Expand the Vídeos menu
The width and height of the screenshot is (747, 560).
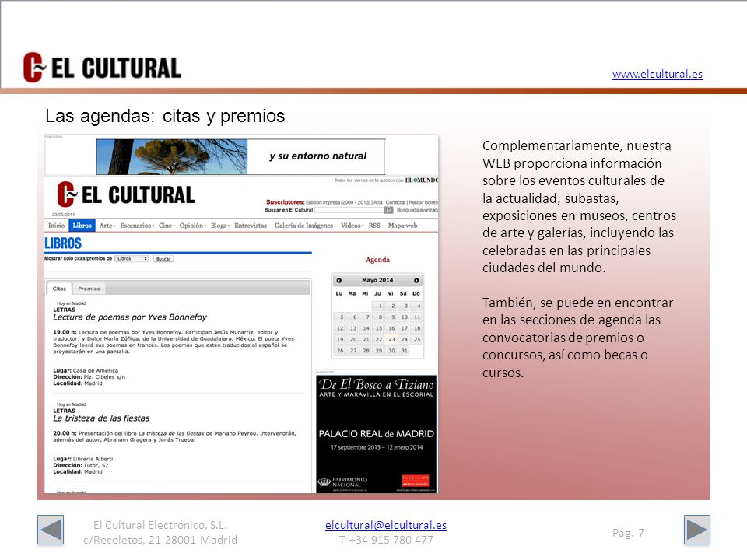(352, 226)
